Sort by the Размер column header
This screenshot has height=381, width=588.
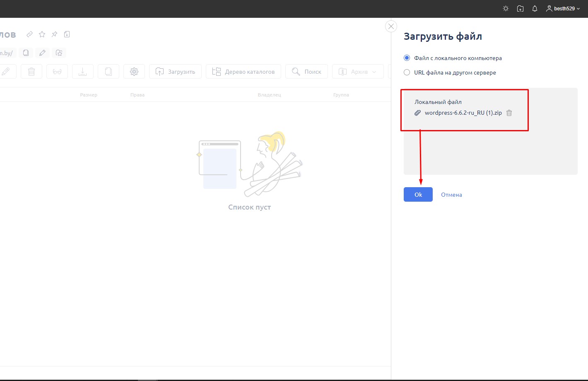(x=89, y=95)
